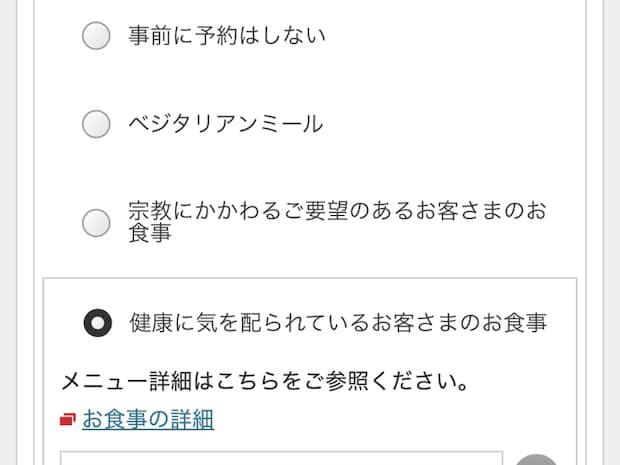This screenshot has width=620, height=465.
Task: Click the word 食事 on the label's second line
Action: tap(149, 235)
